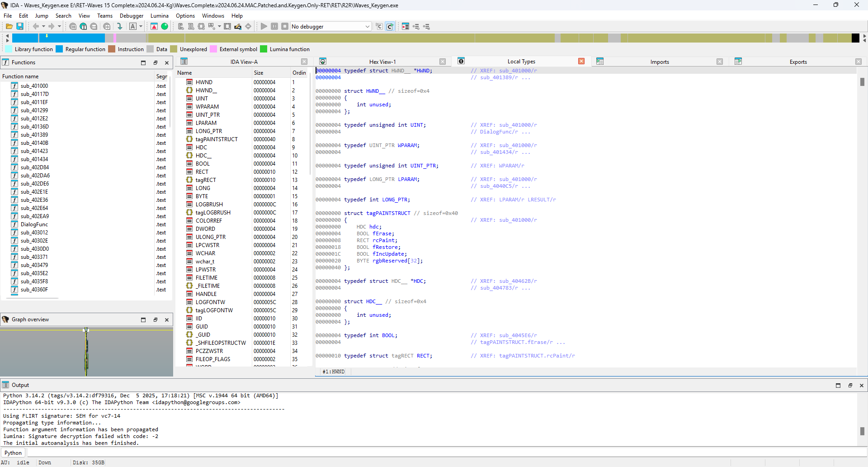
Task: Click the Ordinal column header
Action: pyautogui.click(x=299, y=73)
